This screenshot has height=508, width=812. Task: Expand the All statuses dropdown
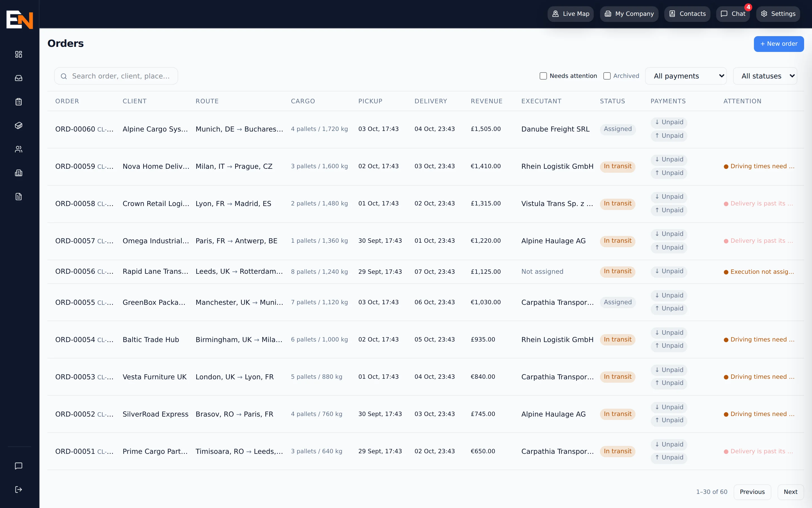click(765, 76)
